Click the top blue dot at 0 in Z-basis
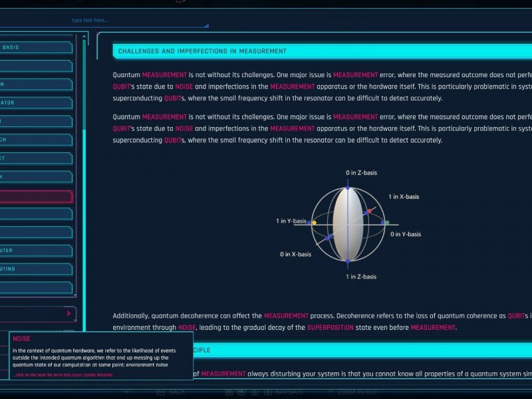The image size is (532, 399). click(347, 188)
